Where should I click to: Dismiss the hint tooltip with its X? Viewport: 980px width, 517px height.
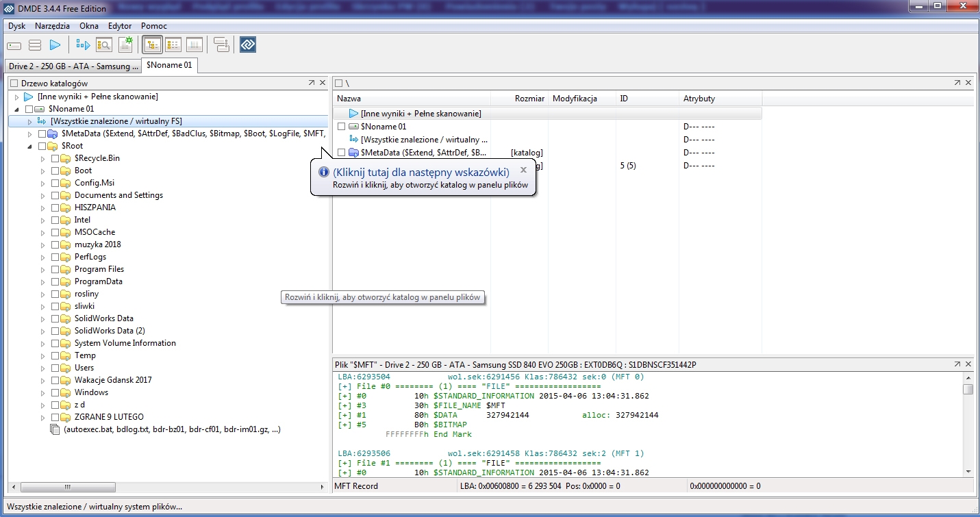[x=523, y=170]
